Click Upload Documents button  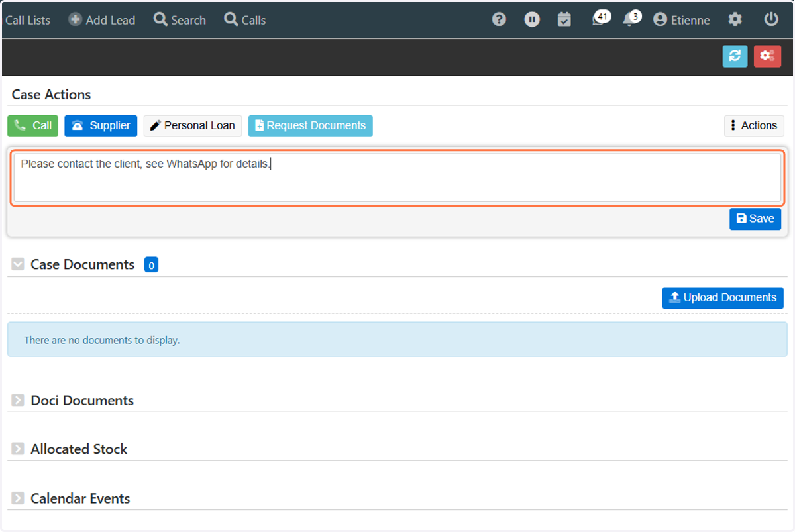(723, 298)
